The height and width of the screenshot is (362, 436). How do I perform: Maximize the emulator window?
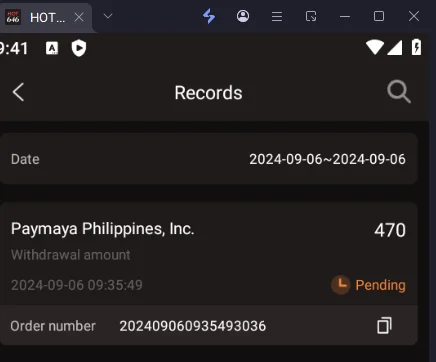379,16
